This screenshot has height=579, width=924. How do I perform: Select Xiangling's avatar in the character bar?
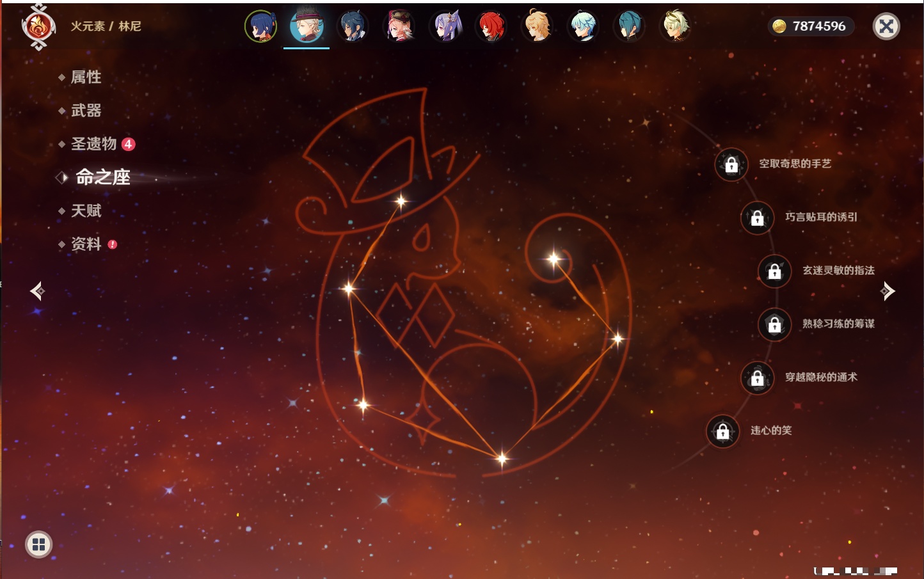point(260,26)
